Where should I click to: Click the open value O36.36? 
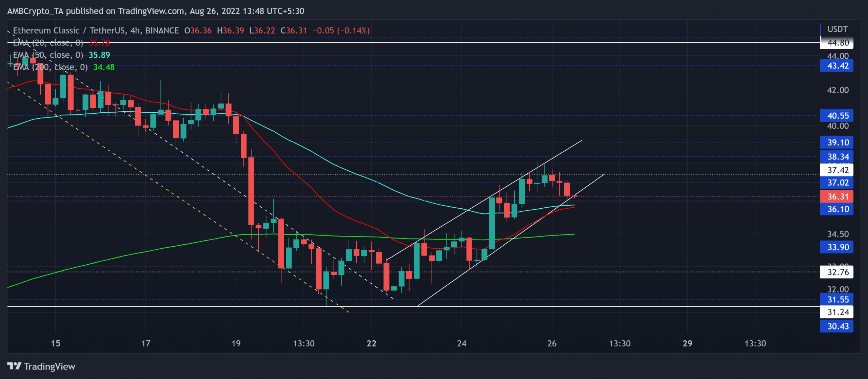point(198,31)
